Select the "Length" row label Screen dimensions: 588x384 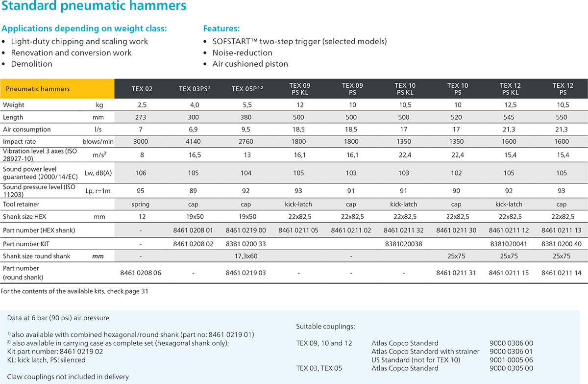click(x=13, y=117)
